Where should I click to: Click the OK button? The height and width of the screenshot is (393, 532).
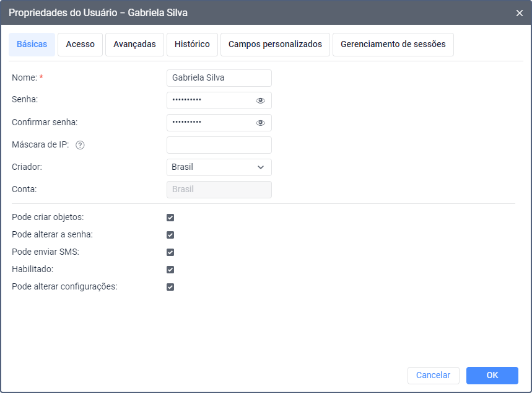(492, 375)
